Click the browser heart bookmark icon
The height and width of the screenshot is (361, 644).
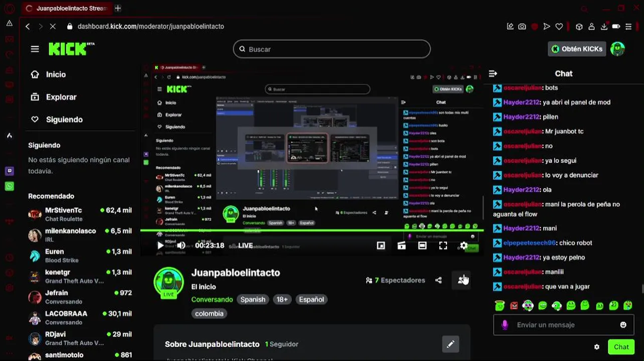pyautogui.click(x=559, y=27)
